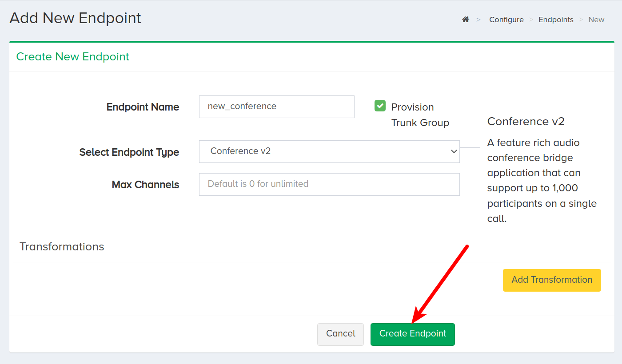Click the feature rich audio conference description
The width and height of the screenshot is (622, 364).
coord(542,181)
